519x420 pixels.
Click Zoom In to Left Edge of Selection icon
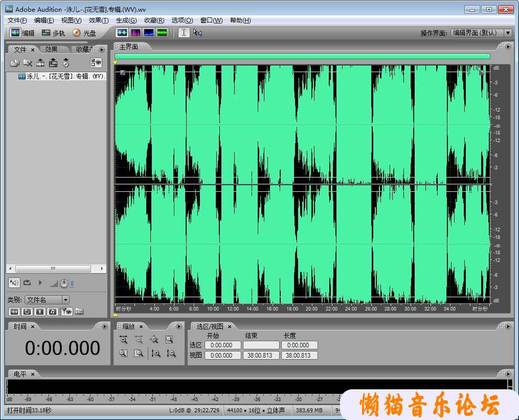click(x=123, y=353)
